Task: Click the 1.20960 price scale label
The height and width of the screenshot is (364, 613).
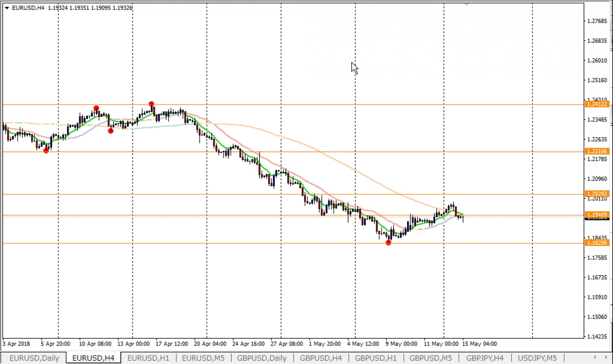Action: tap(597, 179)
